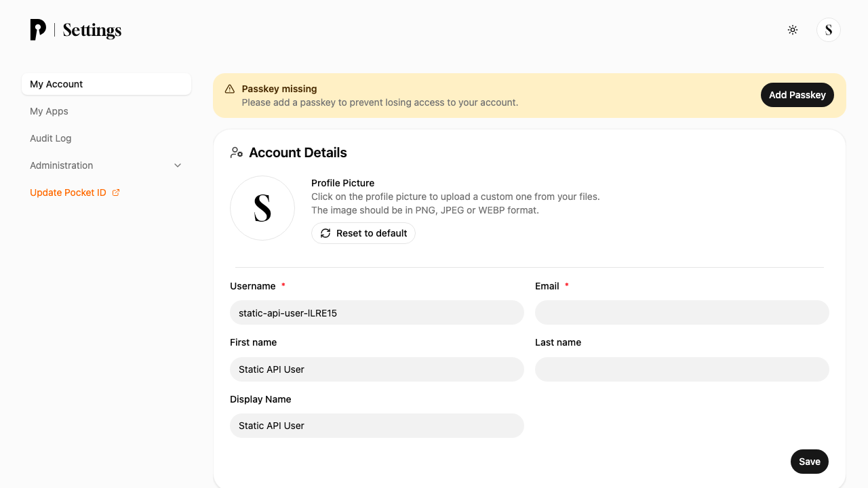The height and width of the screenshot is (488, 868).
Task: Save the account details
Action: [x=810, y=462]
